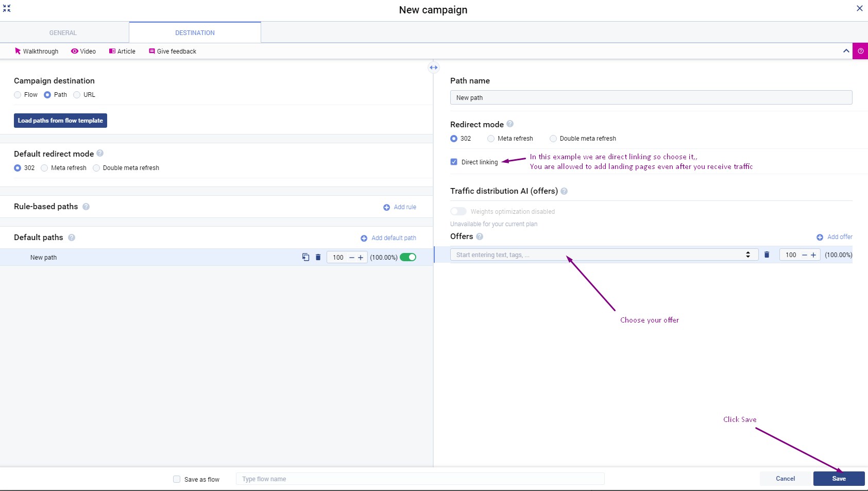The image size is (868, 491).
Task: Click Load paths from flow template
Action: (60, 121)
